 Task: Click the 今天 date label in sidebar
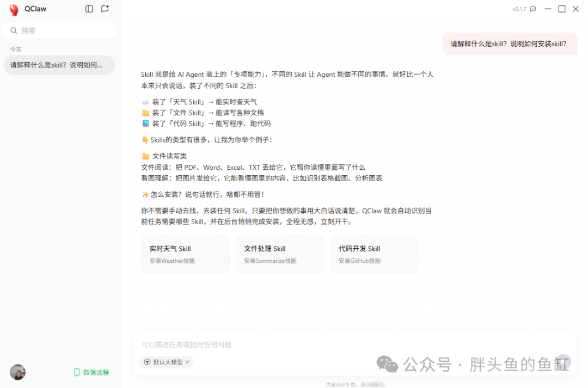pyautogui.click(x=16, y=50)
